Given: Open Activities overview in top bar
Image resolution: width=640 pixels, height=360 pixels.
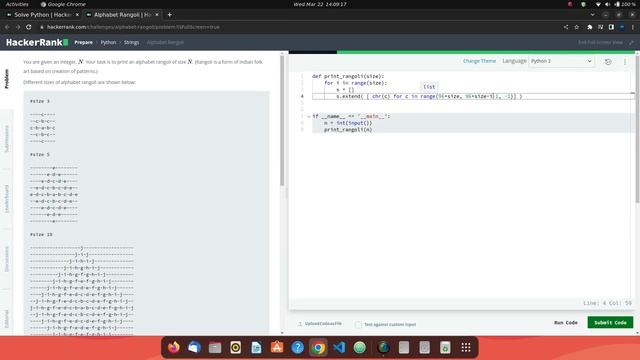Looking at the screenshot, I should pos(17,4).
